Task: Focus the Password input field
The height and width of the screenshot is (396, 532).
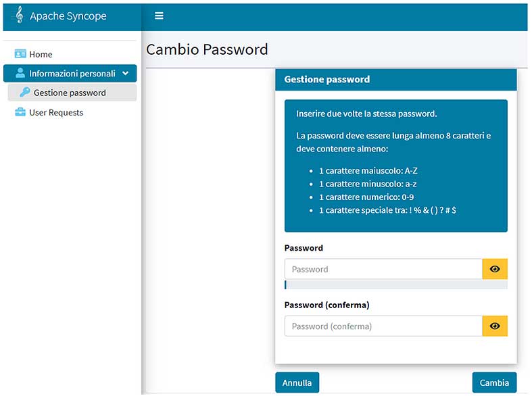Action: [383, 269]
